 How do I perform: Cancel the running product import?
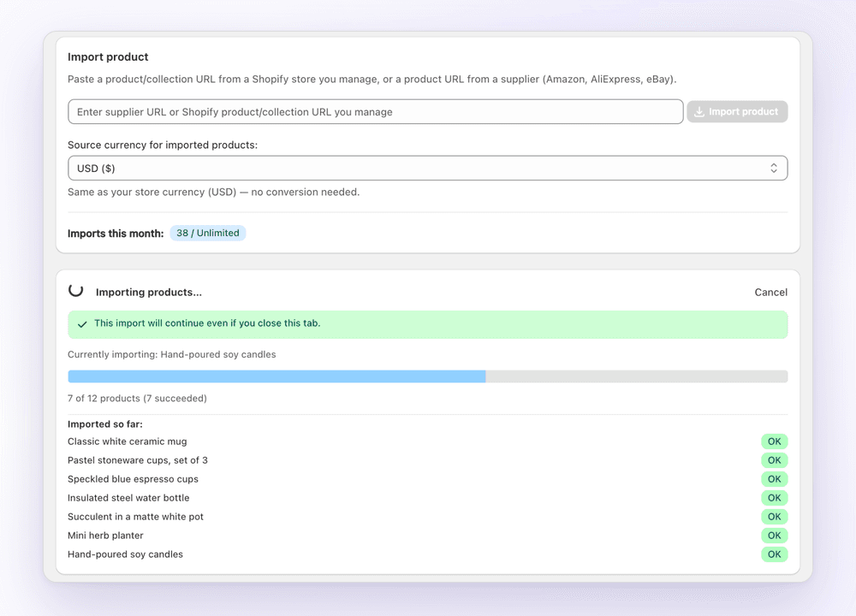(771, 293)
